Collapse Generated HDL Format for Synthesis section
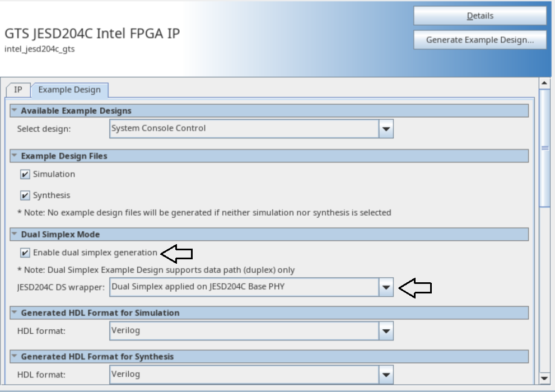Screen dimensions: 555x392 [x=15, y=356]
